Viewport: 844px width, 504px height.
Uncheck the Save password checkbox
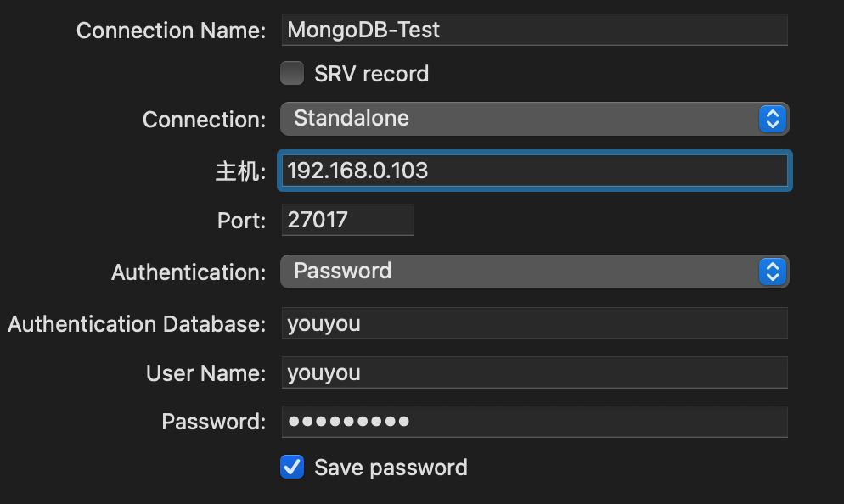[x=292, y=467]
